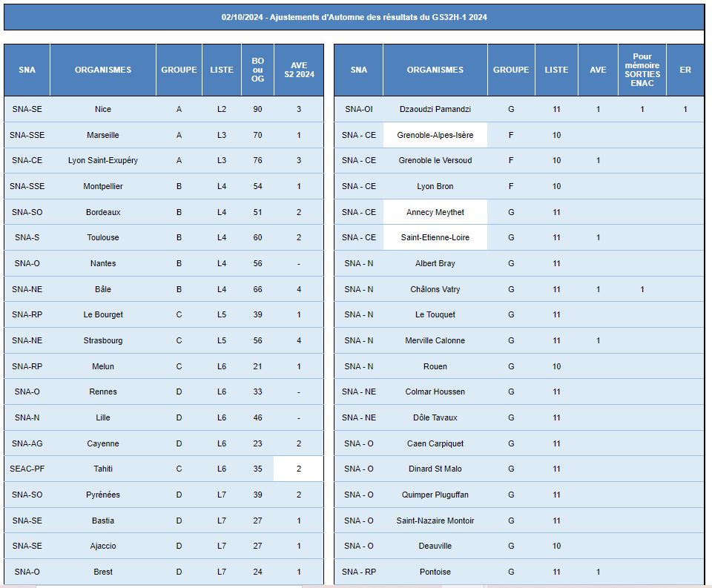Click the 'SNA - RP' cell in Pontoise row

point(359,572)
